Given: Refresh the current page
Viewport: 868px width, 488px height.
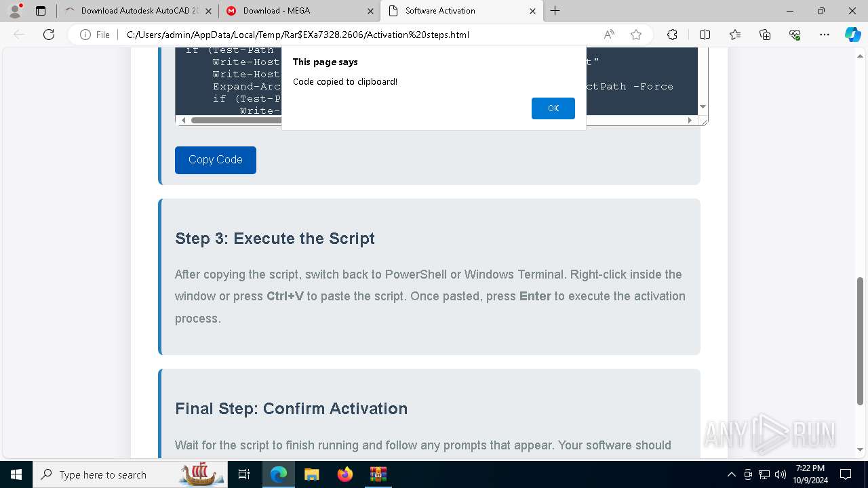Looking at the screenshot, I should pos(49,35).
